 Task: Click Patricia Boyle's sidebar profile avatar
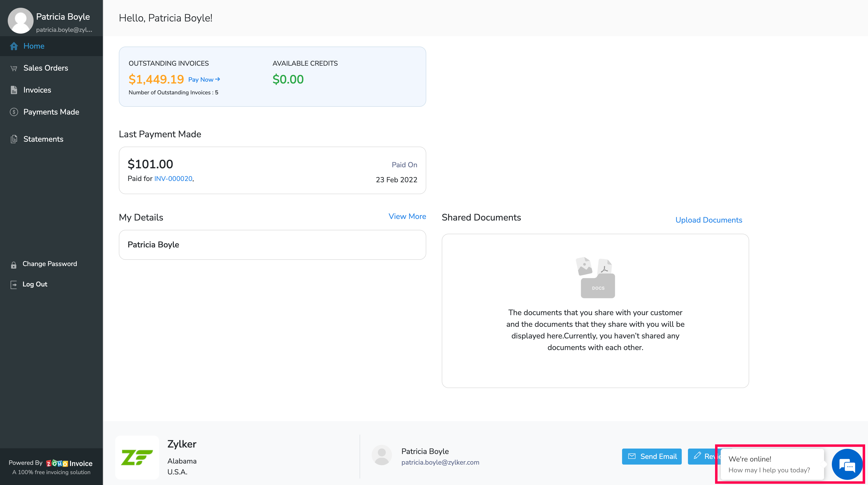coord(20,21)
